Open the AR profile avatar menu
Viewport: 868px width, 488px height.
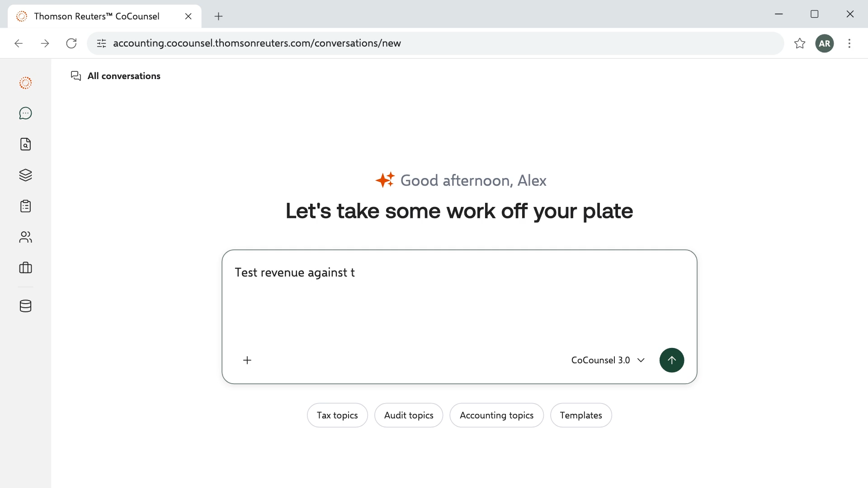(825, 43)
